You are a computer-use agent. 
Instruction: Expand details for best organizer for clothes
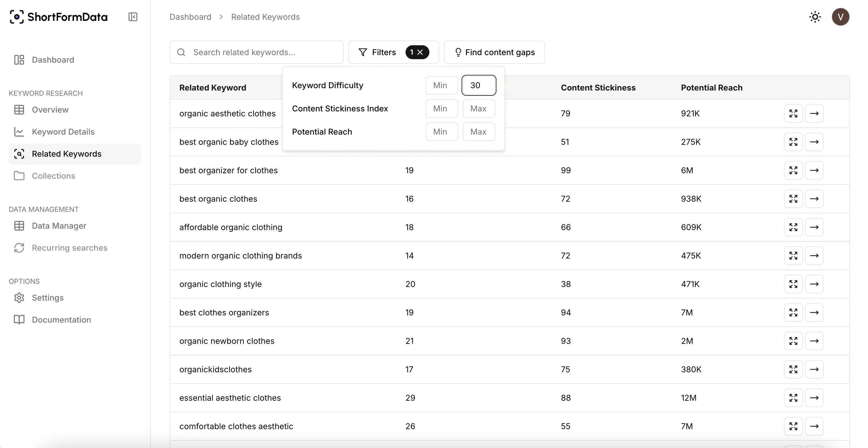click(x=793, y=170)
